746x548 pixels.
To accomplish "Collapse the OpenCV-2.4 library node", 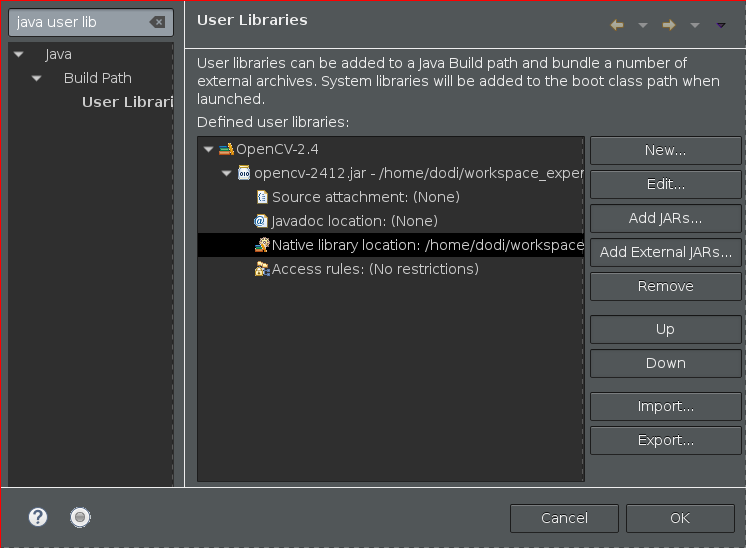I will click(208, 149).
